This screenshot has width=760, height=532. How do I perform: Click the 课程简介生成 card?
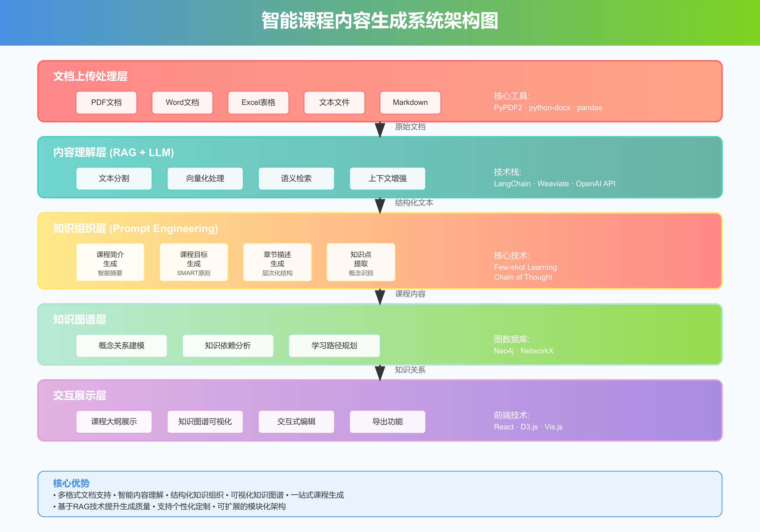(110, 262)
